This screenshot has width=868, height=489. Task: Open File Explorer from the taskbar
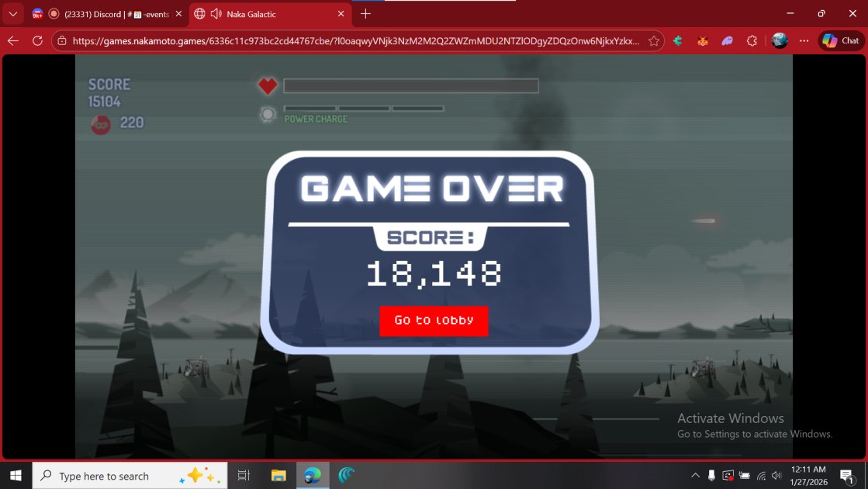(x=278, y=475)
